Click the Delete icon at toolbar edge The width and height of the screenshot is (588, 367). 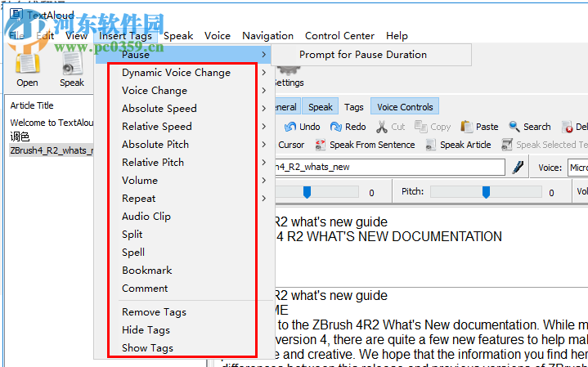point(567,127)
